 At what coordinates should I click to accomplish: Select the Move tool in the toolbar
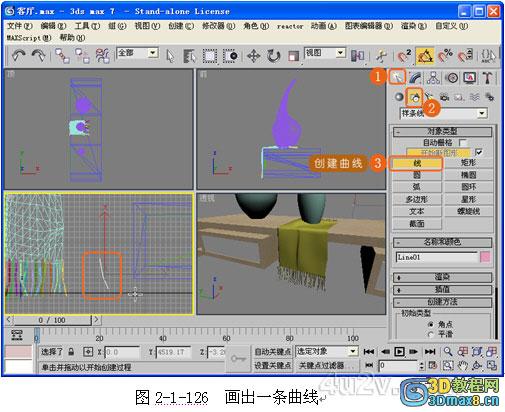253,56
